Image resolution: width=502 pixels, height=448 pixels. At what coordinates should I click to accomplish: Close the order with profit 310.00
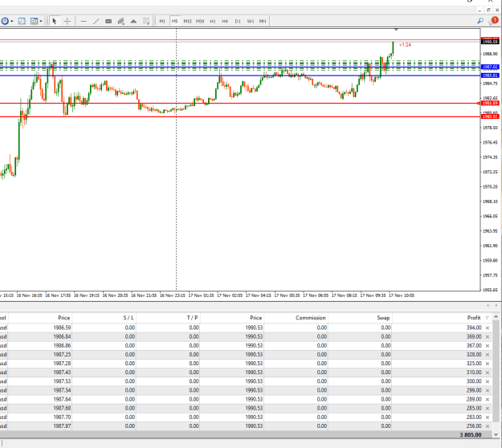pyautogui.click(x=488, y=373)
